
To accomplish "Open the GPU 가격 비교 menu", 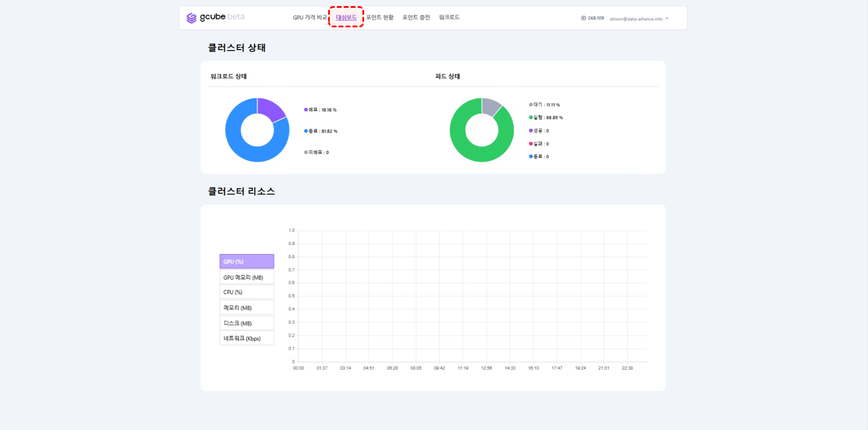I will point(309,17).
